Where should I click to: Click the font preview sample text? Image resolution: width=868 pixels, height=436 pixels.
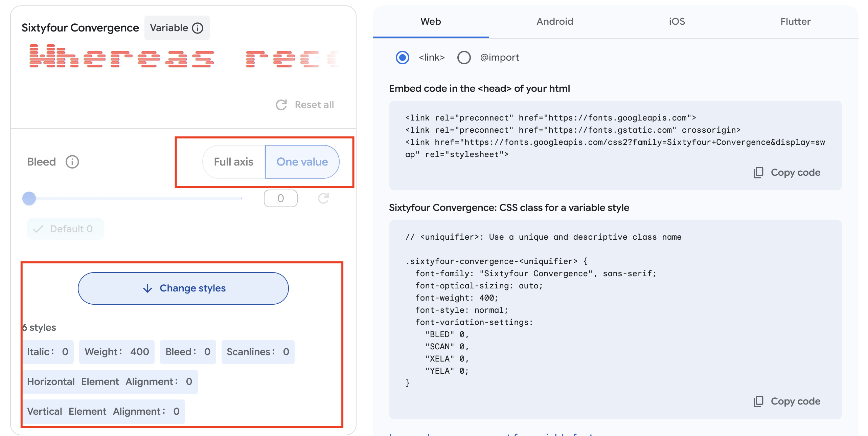click(184, 56)
